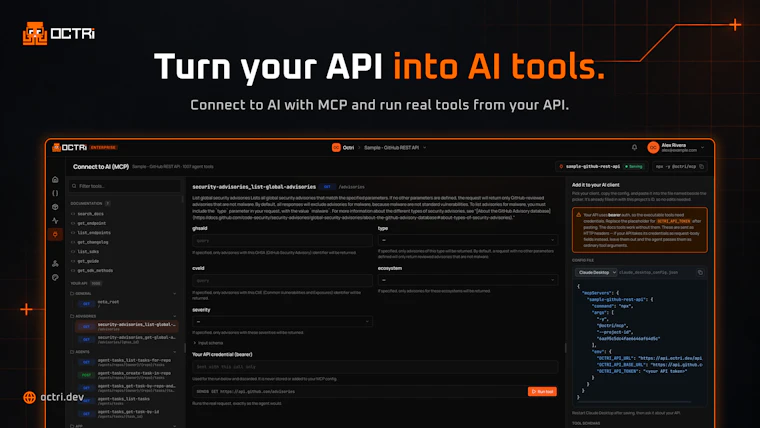Select agent-tasks_list-tasks-for-repo tool
Image resolution: width=760 pixels, height=428 pixels.
click(x=127, y=362)
